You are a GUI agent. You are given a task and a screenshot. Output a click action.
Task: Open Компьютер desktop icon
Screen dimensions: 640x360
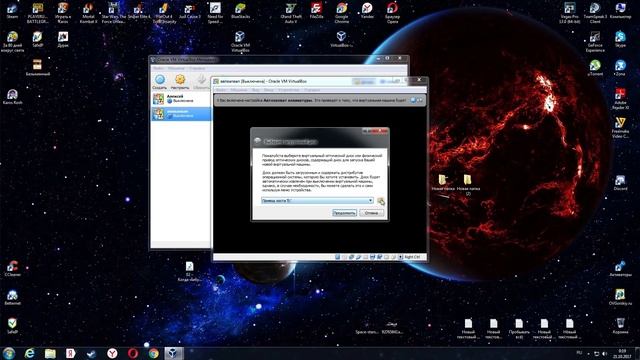(x=620, y=10)
